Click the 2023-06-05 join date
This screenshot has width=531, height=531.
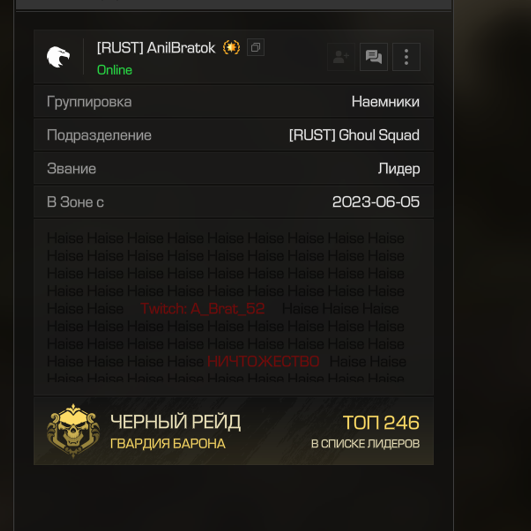point(376,202)
